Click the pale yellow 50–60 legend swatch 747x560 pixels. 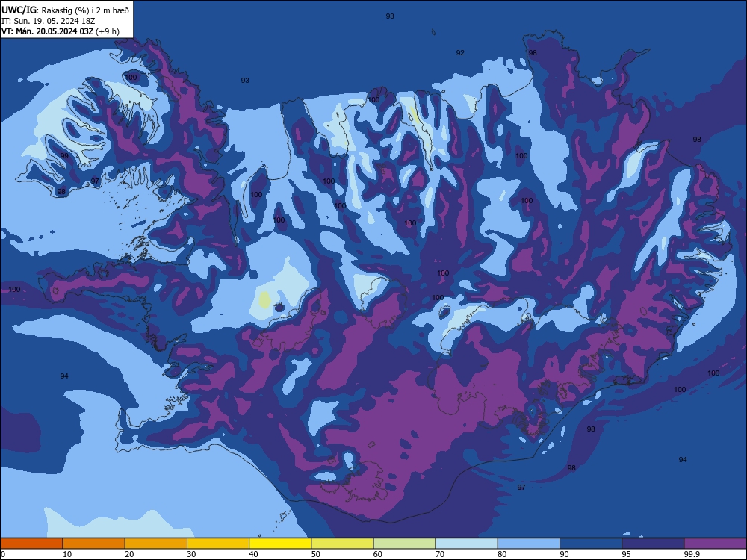click(342, 544)
